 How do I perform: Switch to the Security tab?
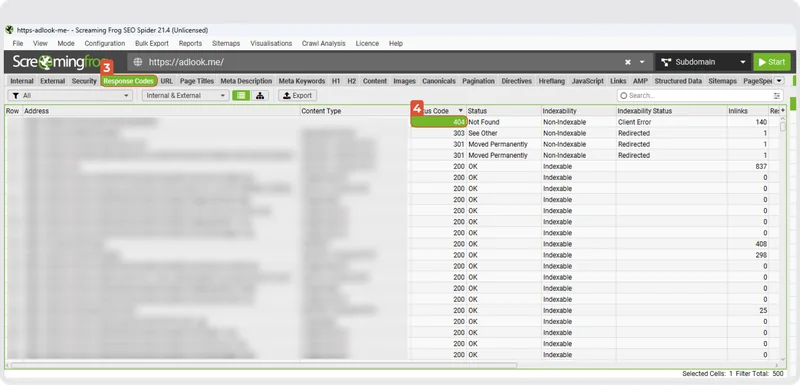(x=84, y=81)
